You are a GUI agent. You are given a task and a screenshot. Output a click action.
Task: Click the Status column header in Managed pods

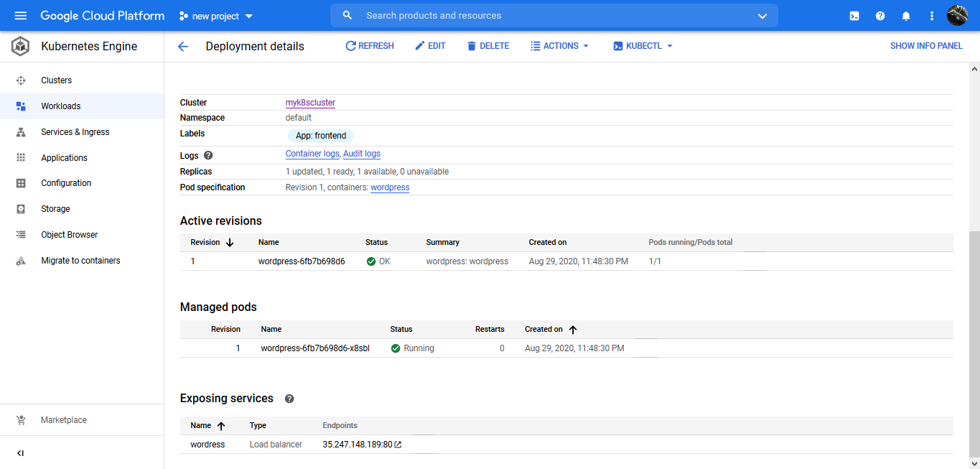tap(401, 330)
